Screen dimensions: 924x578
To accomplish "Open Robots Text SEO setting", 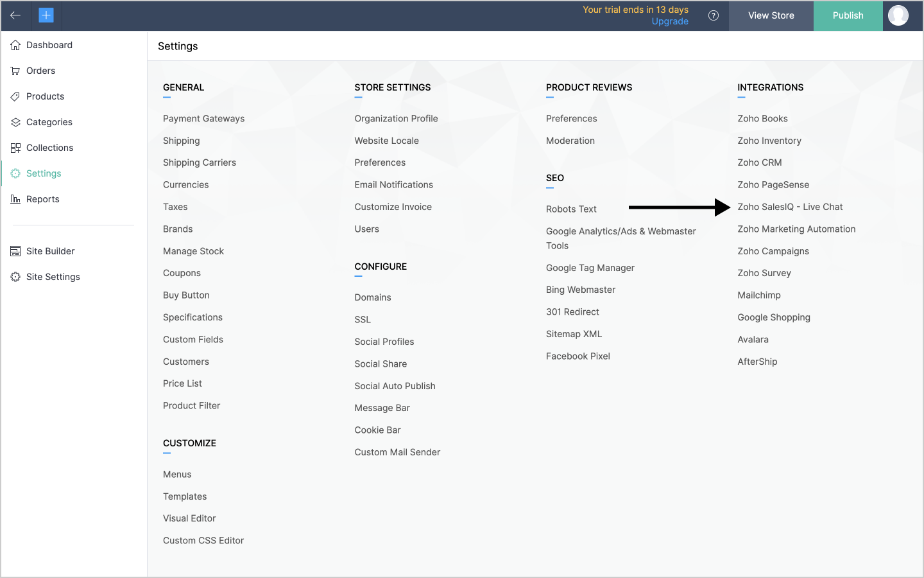I will pyautogui.click(x=571, y=209).
